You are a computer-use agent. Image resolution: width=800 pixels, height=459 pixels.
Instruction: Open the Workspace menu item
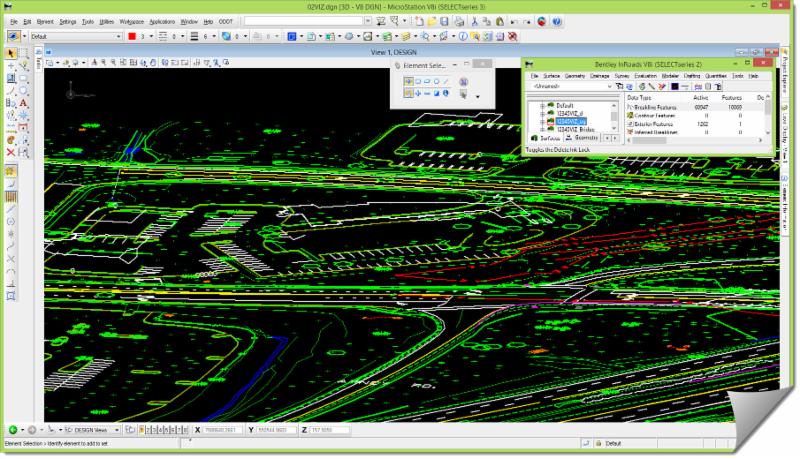[x=132, y=22]
